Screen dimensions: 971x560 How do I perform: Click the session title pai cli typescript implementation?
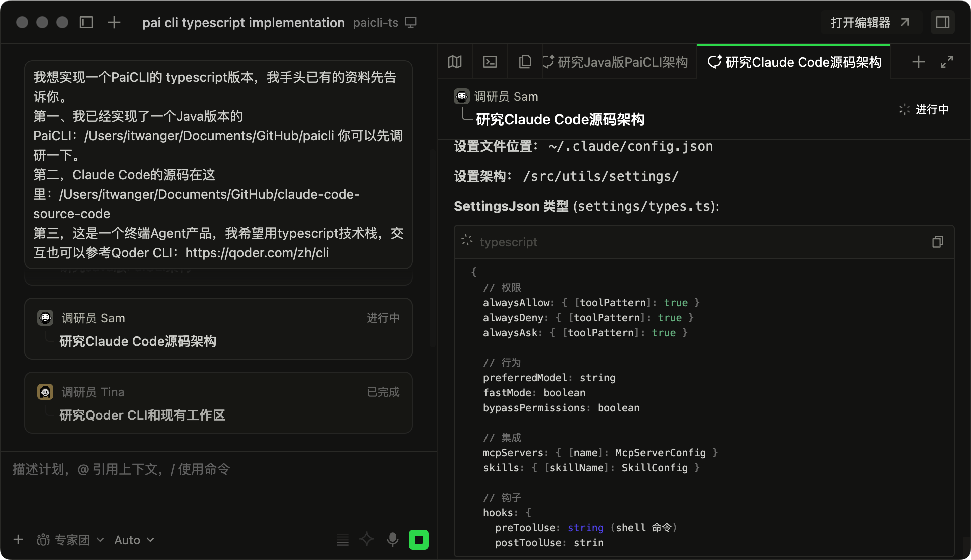coord(244,23)
